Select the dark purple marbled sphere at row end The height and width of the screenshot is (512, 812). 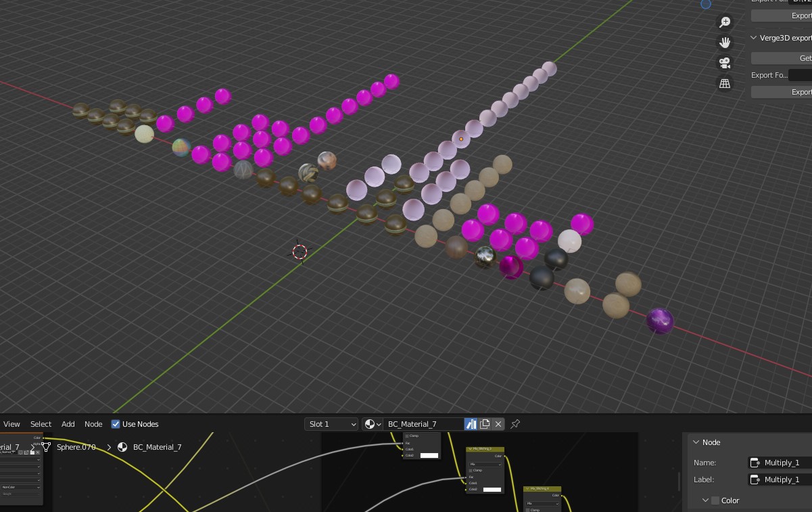659,321
